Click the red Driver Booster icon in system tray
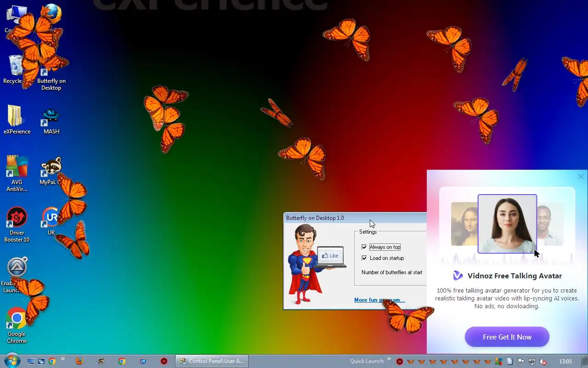This screenshot has width=588, height=368. tap(400, 362)
